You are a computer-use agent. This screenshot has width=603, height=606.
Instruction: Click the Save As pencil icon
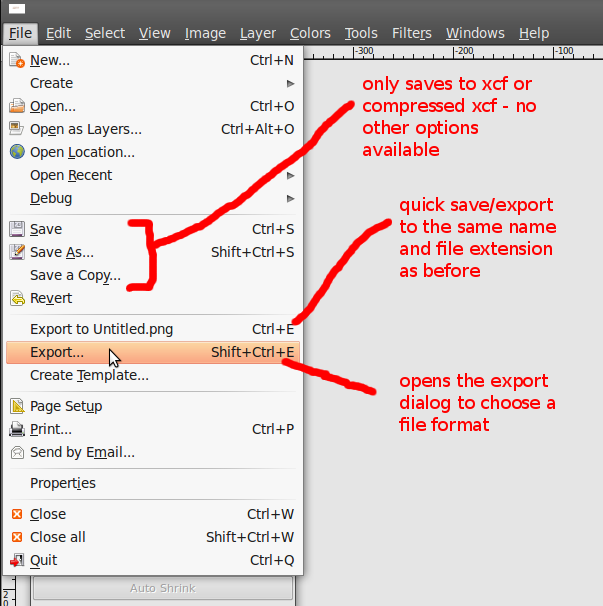(17, 252)
